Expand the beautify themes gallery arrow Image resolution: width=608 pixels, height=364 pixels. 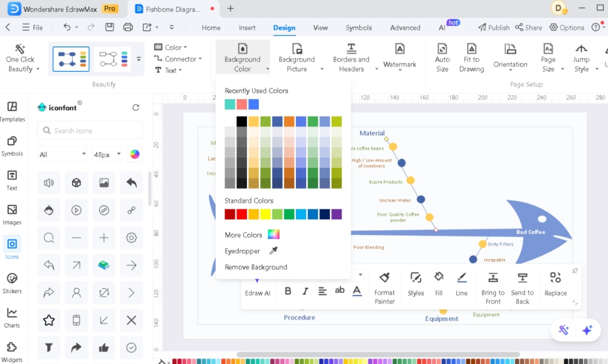pyautogui.click(x=139, y=59)
